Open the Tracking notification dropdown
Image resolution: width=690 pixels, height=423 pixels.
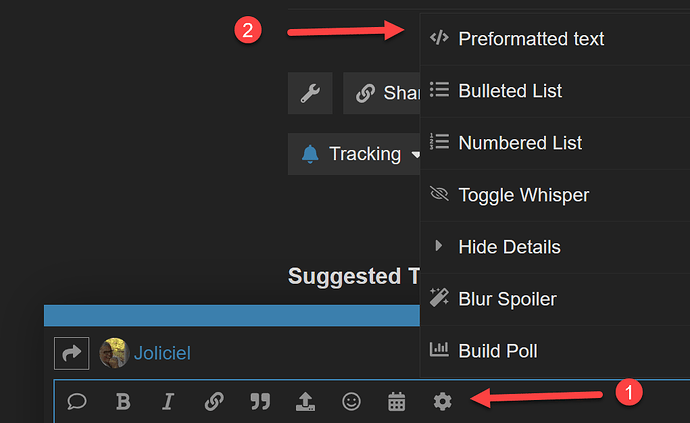tap(357, 154)
